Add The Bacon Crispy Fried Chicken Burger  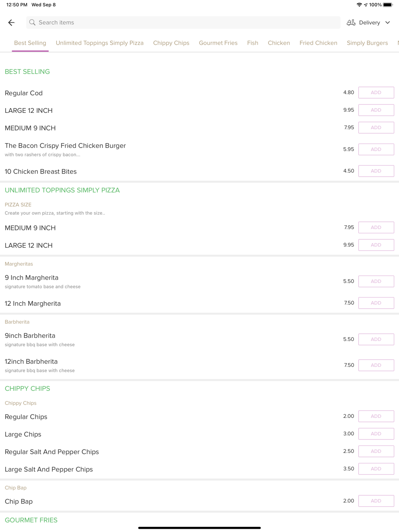tap(376, 149)
